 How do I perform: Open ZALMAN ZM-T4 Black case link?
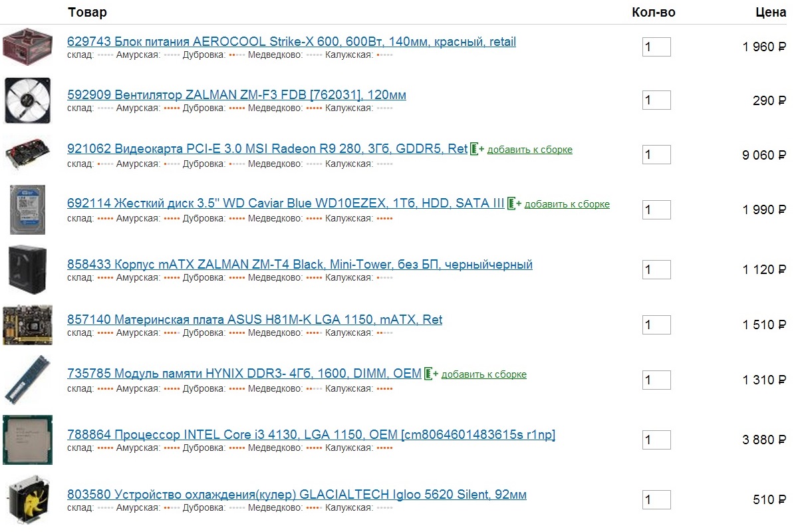tap(300, 265)
